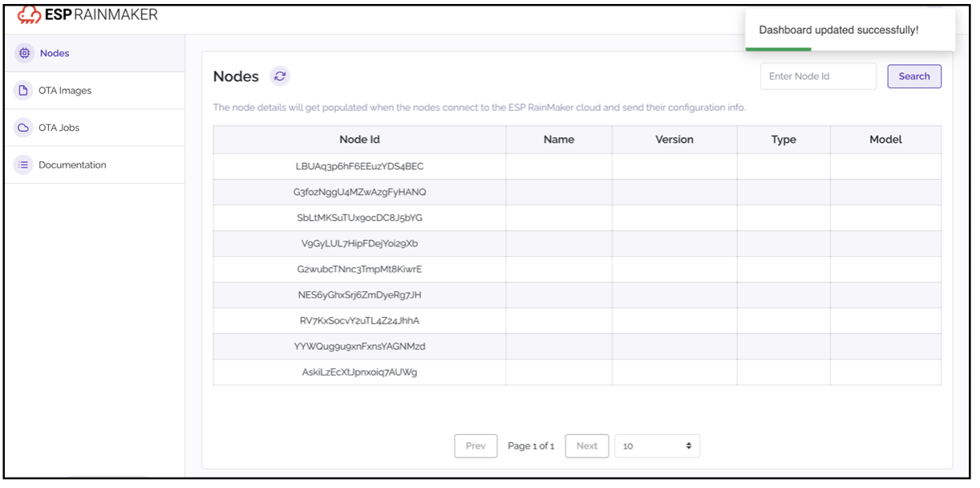Select node NES6yGhxSrj6ZmDyeRg7JH
The image size is (980, 488).
pos(359,295)
